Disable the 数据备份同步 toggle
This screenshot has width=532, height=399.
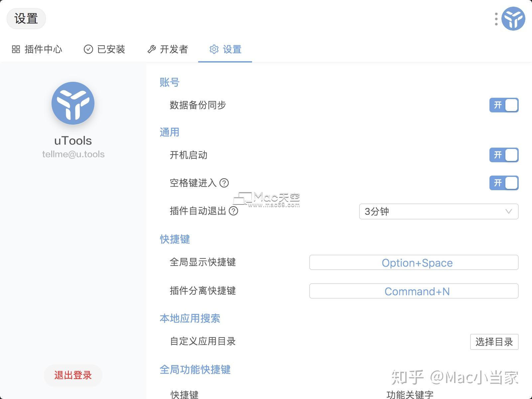click(x=503, y=105)
